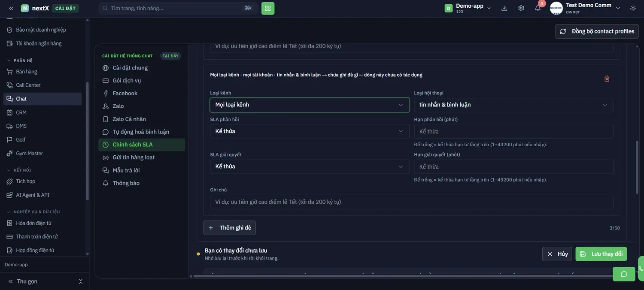Open the Demo-app workspace switcher
Viewport: 644px width, 290px height.
468,8
